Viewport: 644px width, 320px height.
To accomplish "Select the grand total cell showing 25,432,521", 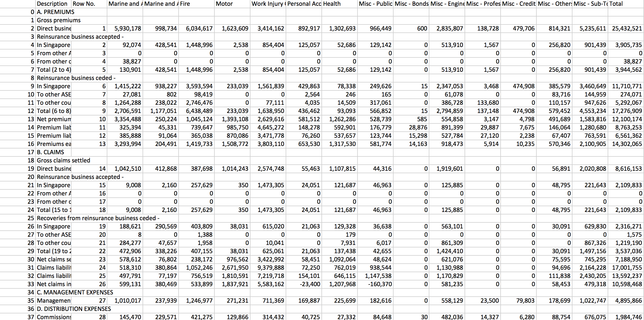I will click(626, 28).
